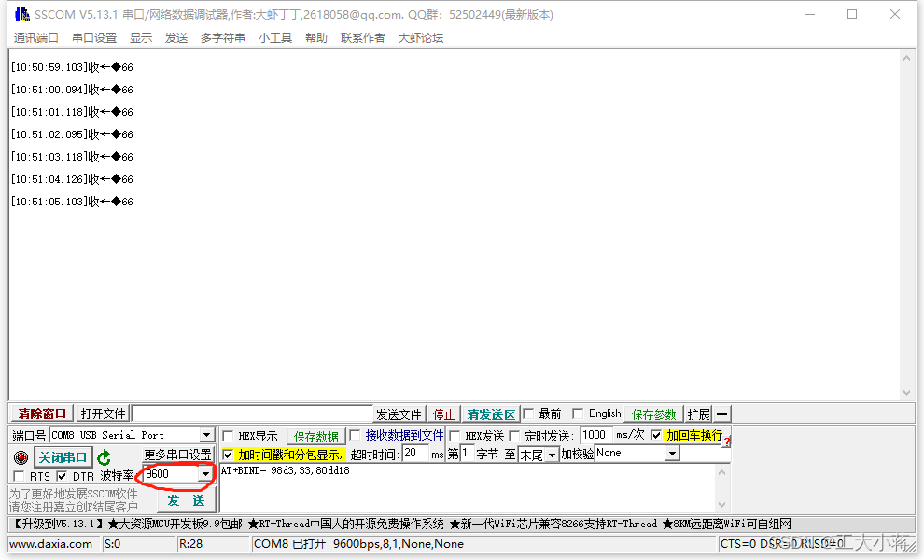This screenshot has width=924, height=560.
Task: Click the file path input field
Action: tap(253, 413)
